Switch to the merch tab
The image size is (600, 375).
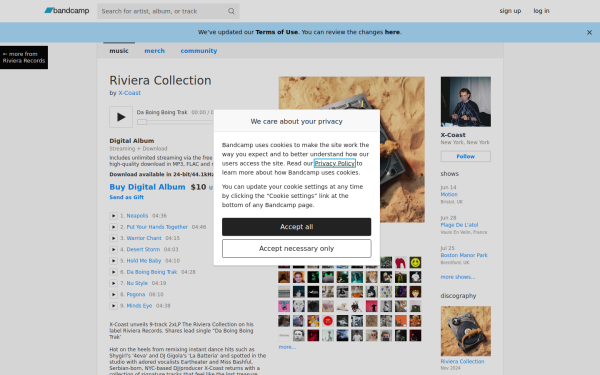pos(155,51)
